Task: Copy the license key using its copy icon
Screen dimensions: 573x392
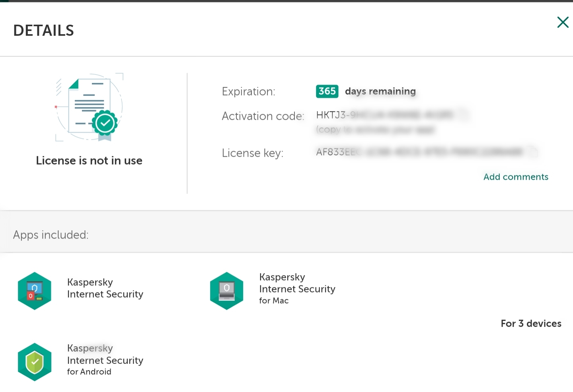Action: (533, 151)
